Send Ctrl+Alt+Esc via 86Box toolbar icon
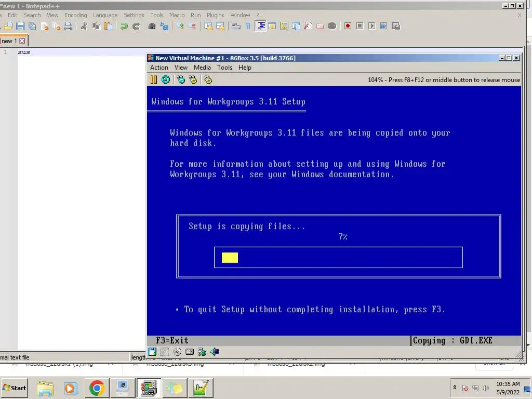Viewport: 532px width, 399px height. coord(193,79)
